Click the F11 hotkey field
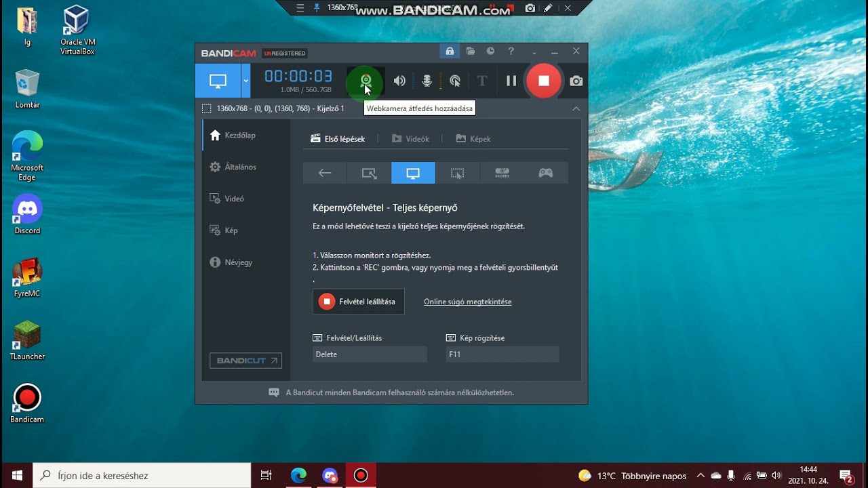Image resolution: width=868 pixels, height=488 pixels. [502, 354]
